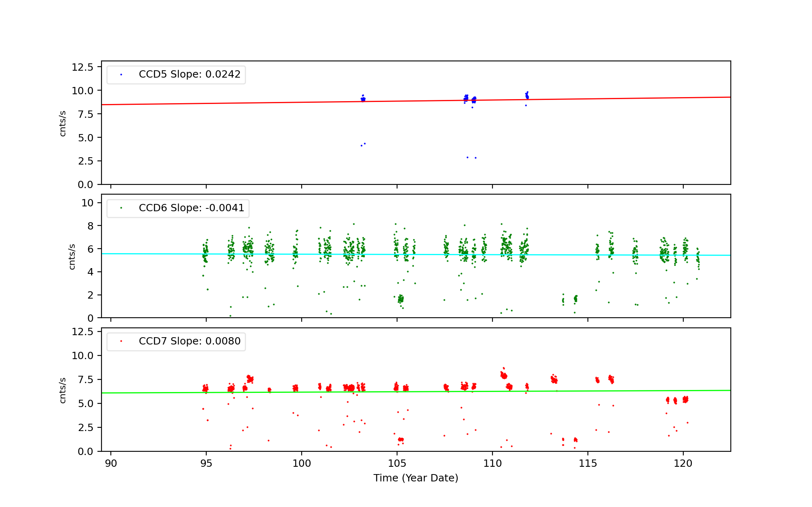
Task: Click the red trend line in CCD5 panel
Action: [x=244, y=103]
